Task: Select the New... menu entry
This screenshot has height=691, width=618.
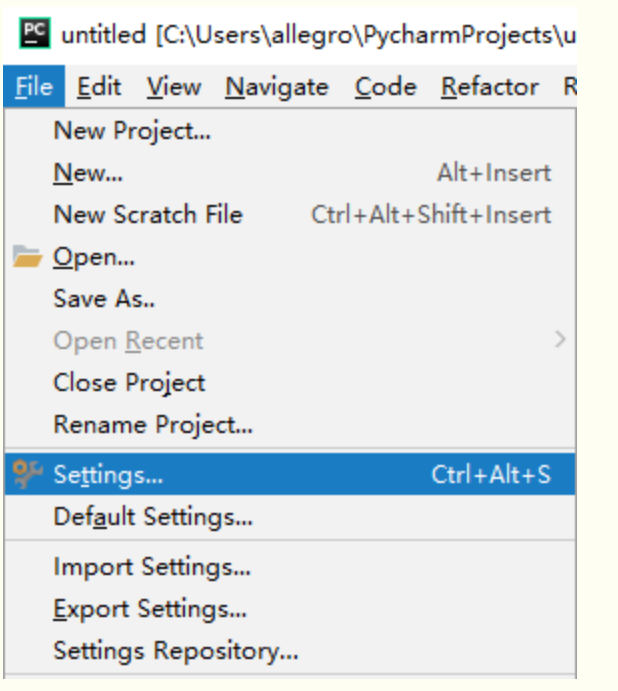Action: pyautogui.click(x=88, y=173)
